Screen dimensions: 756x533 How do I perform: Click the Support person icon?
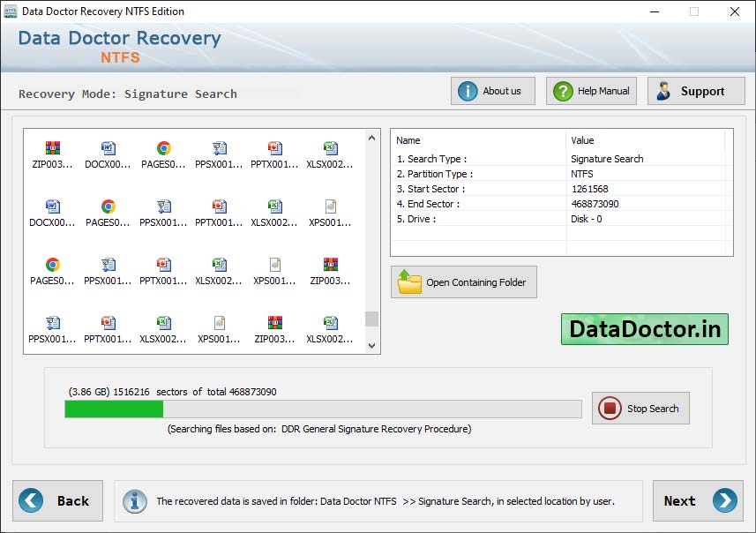pyautogui.click(x=663, y=90)
